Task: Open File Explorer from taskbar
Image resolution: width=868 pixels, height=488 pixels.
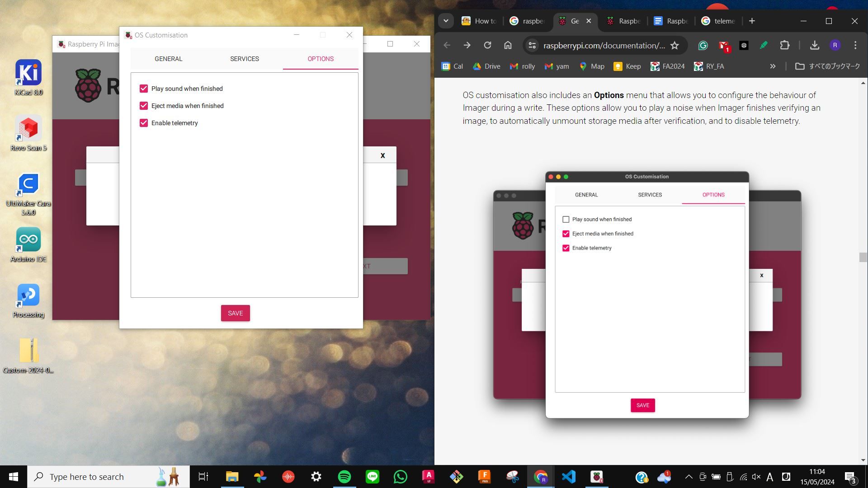Action: (x=232, y=477)
